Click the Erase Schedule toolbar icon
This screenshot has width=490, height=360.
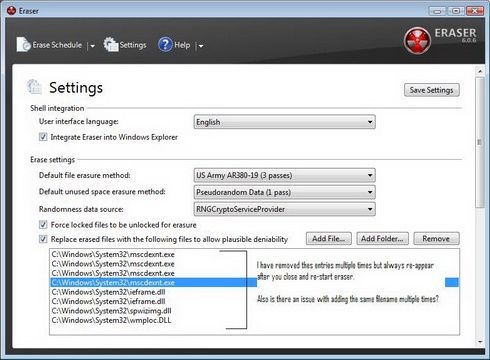tap(23, 44)
